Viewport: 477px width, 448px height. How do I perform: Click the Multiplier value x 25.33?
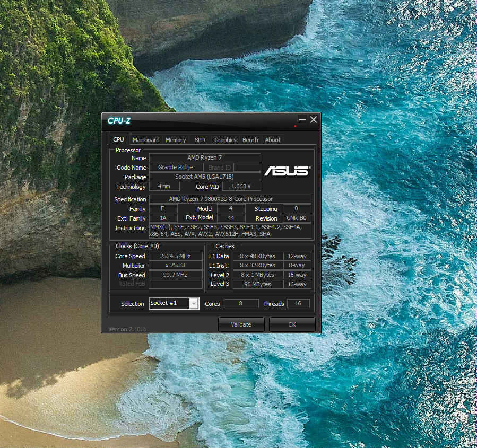pyautogui.click(x=176, y=265)
